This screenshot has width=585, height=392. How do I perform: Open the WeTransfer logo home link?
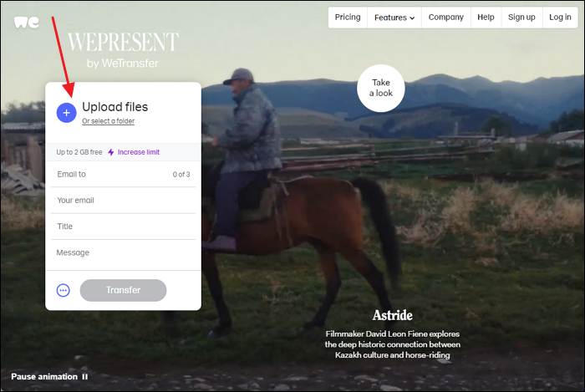pos(27,23)
